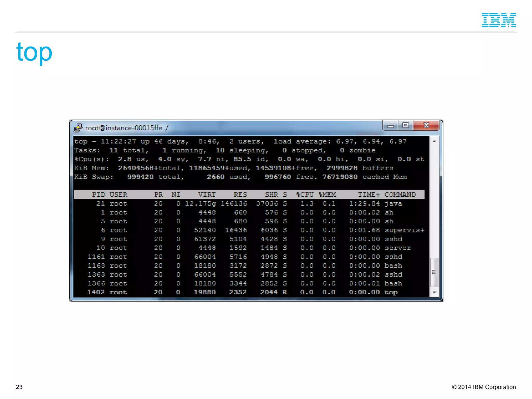Click the '%Cpu(s):' line label
Image resolution: width=532 pixels, height=399 pixels.
92,159
